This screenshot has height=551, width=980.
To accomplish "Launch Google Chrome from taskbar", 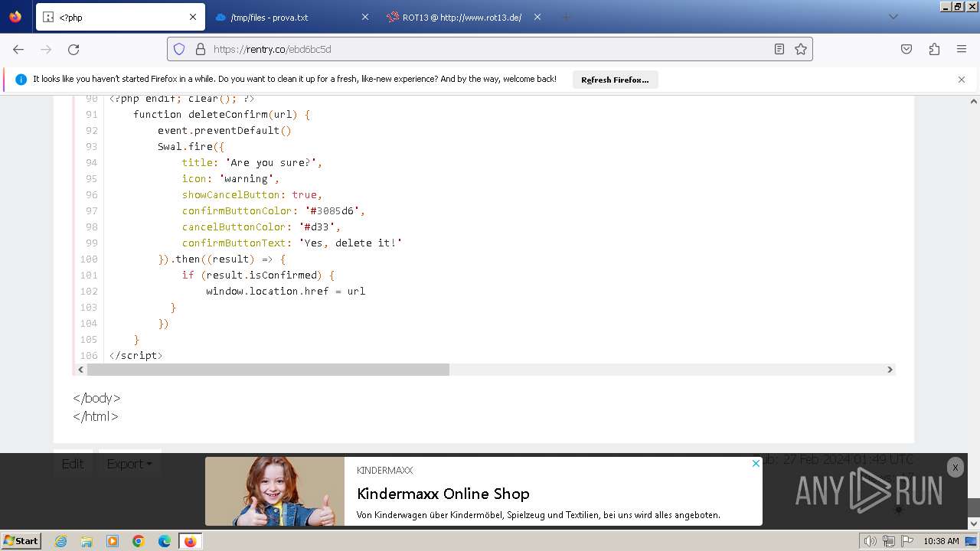I will 139,541.
